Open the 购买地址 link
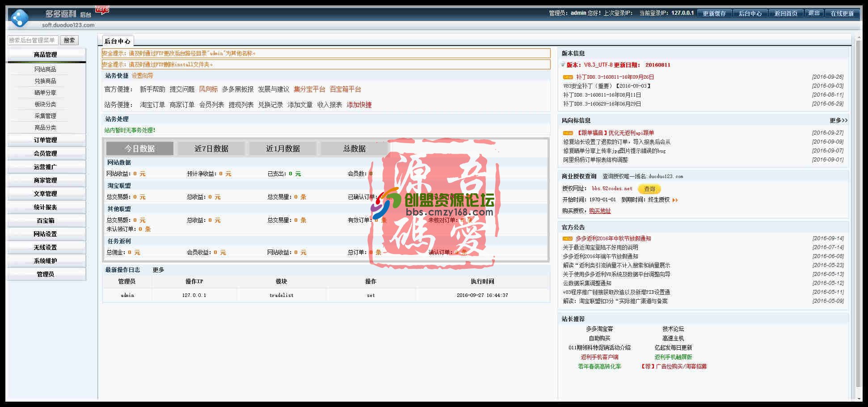The height and width of the screenshot is (407, 868). 600,211
